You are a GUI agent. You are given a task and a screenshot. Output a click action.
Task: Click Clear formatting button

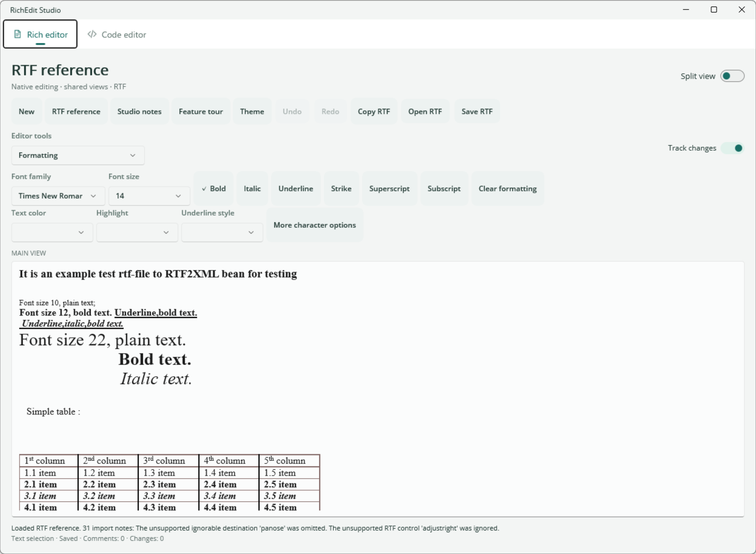[508, 189]
